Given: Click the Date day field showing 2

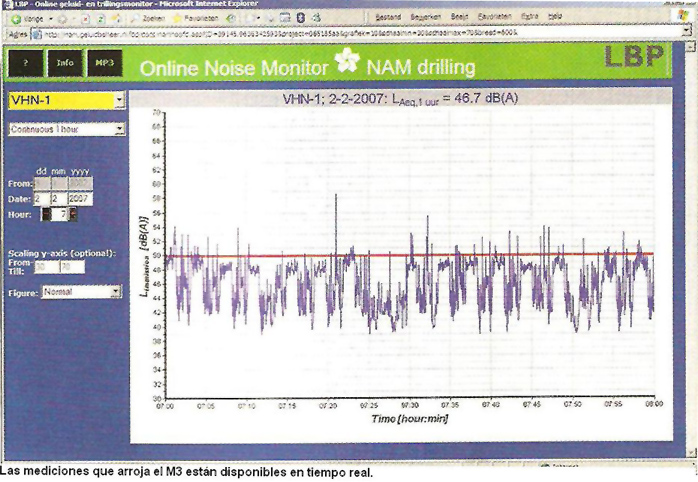Looking at the screenshot, I should (x=42, y=199).
